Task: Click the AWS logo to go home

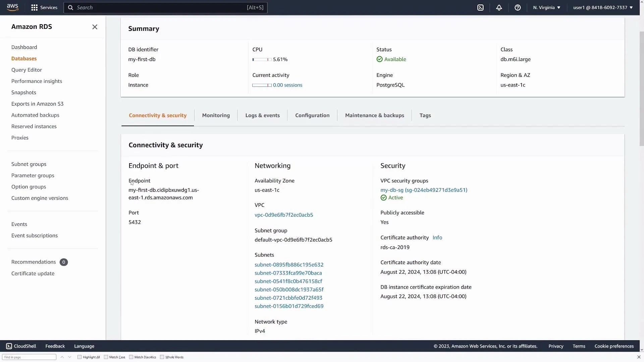Action: tap(12, 7)
